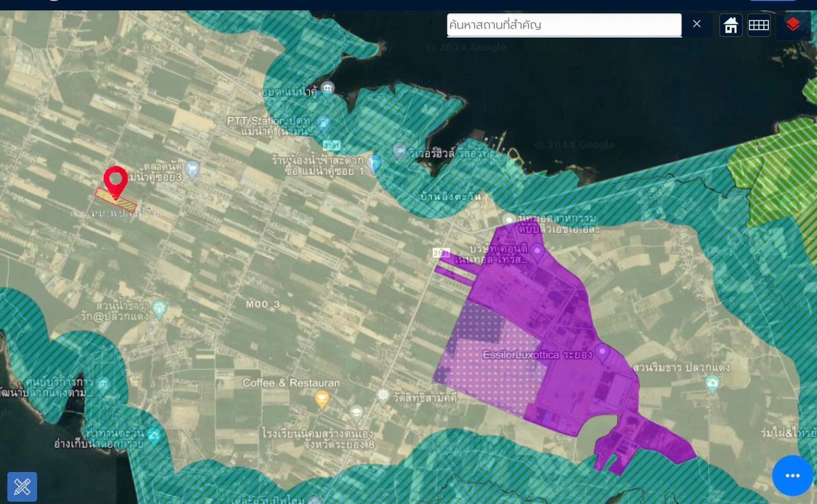Activate the ruler measurement tool
Image resolution: width=817 pixels, height=504 pixels.
[22, 486]
